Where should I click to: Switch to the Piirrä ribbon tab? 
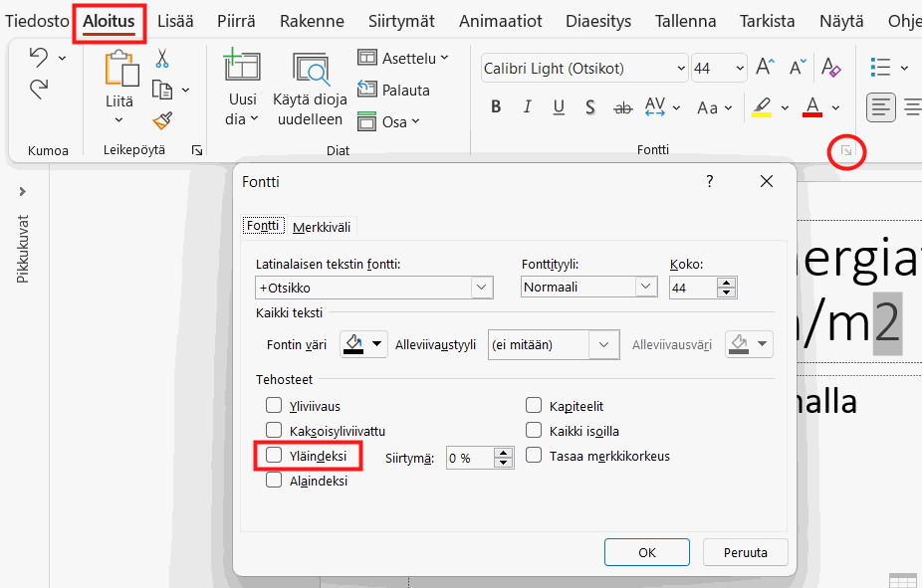pyautogui.click(x=236, y=21)
